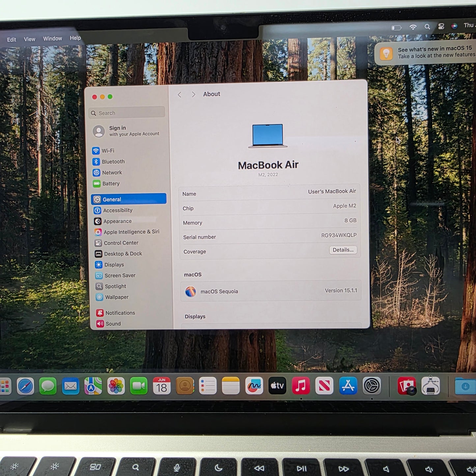Open News from the Dock
476x476 pixels.
(324, 386)
